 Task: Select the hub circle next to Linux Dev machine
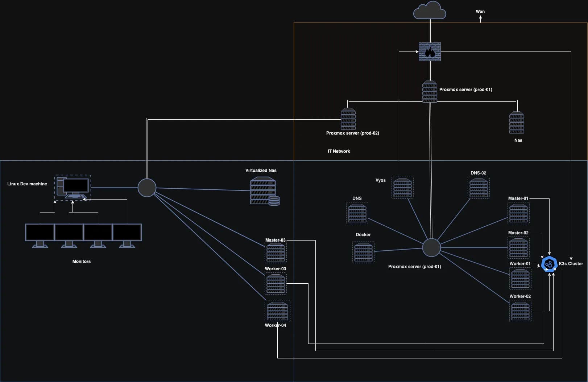pyautogui.click(x=147, y=188)
